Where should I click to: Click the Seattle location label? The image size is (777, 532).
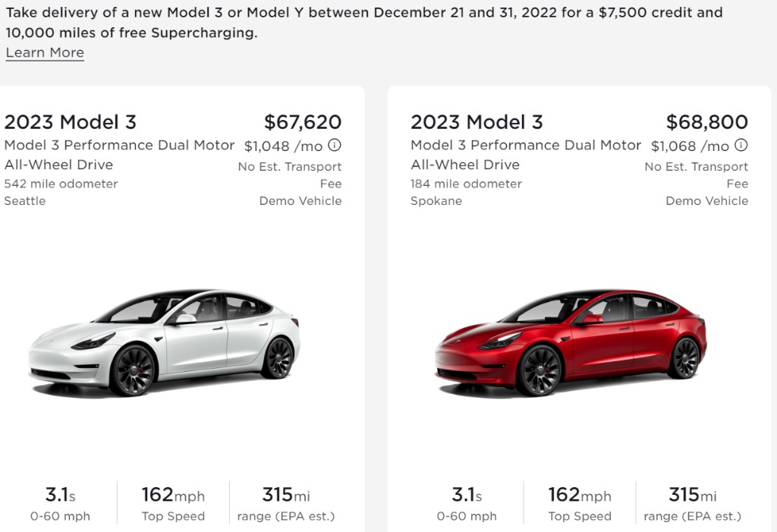tap(25, 201)
